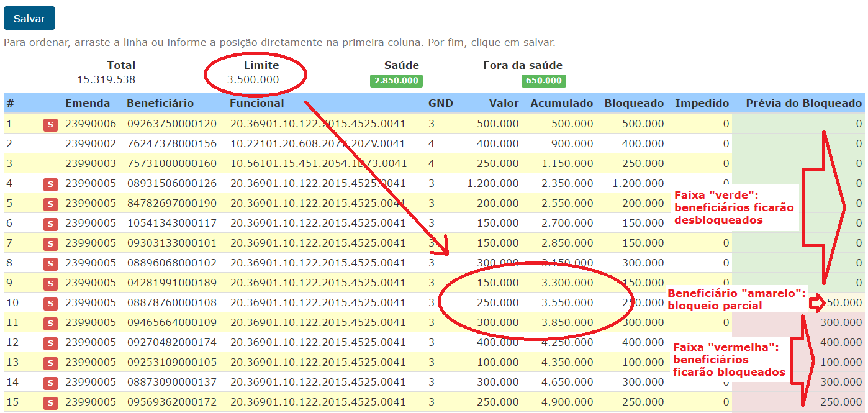Select the S badge for beneficiary 84782697000190
Screen dimensions: 868x413
[50, 204]
